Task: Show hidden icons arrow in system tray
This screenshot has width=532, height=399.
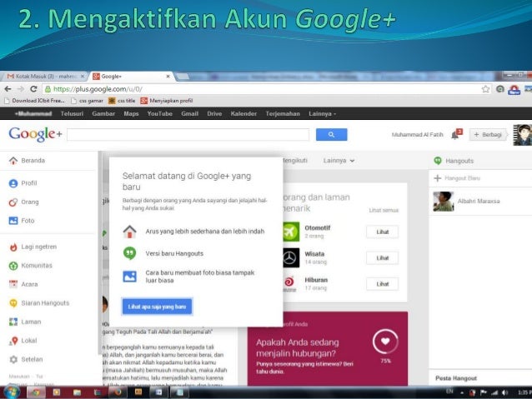Action: (x=462, y=393)
